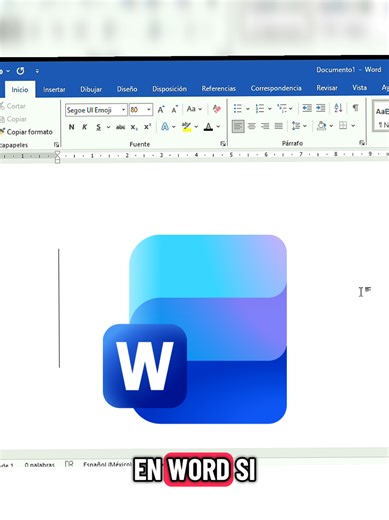Toggle italic (K) formatting

click(x=85, y=127)
